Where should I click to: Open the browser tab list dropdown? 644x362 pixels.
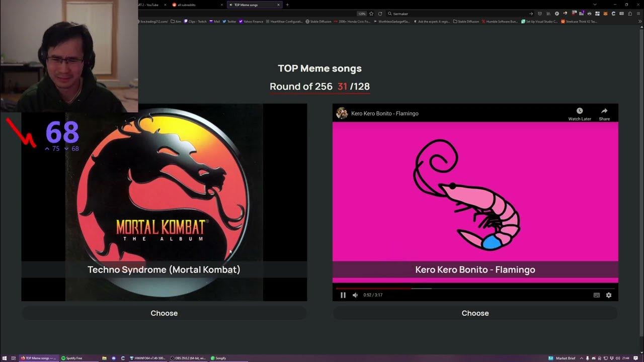pos(595,5)
